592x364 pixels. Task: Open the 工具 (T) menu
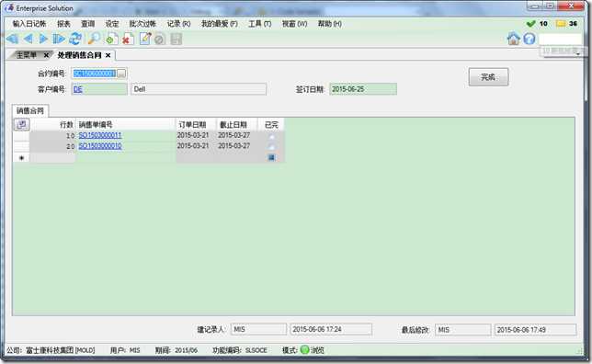point(260,24)
